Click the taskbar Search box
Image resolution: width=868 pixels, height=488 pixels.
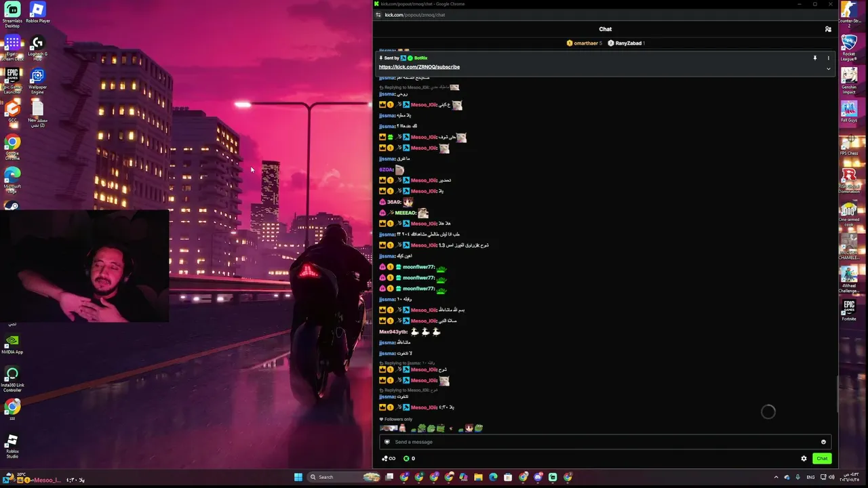pyautogui.click(x=342, y=477)
